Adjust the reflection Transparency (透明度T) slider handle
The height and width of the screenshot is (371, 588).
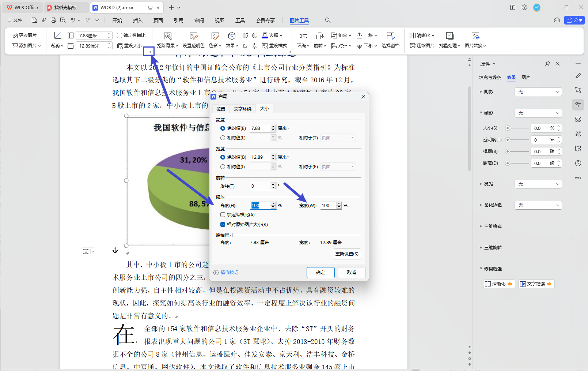508,140
